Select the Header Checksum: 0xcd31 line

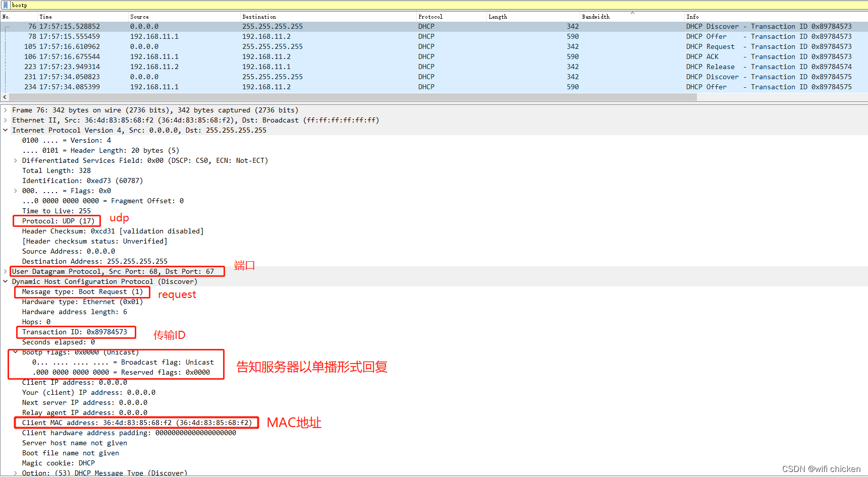point(113,231)
